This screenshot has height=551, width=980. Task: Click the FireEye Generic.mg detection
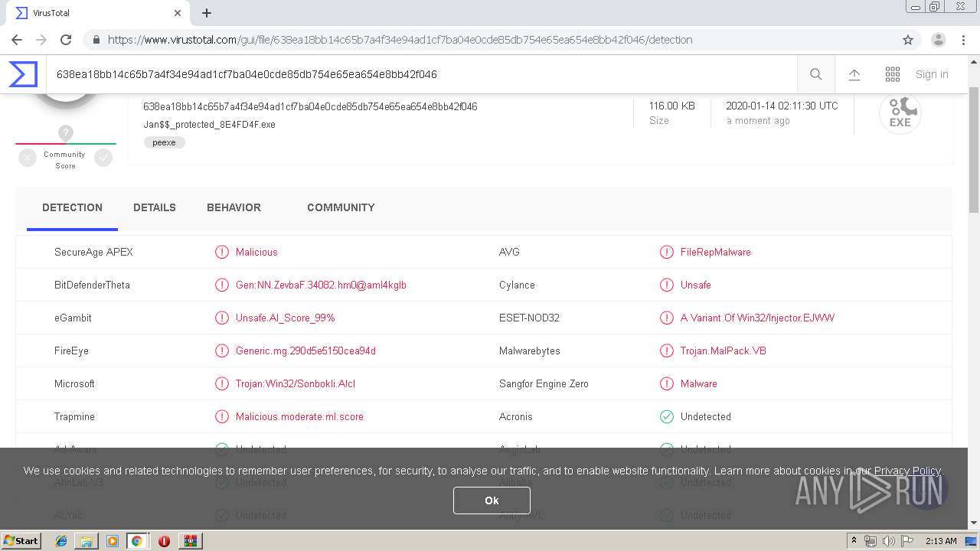[x=305, y=350]
